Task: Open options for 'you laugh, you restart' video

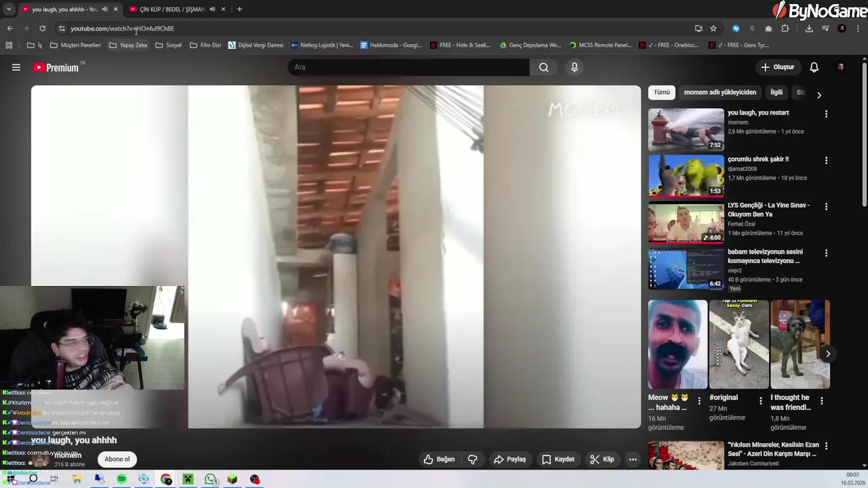Action: (x=826, y=114)
